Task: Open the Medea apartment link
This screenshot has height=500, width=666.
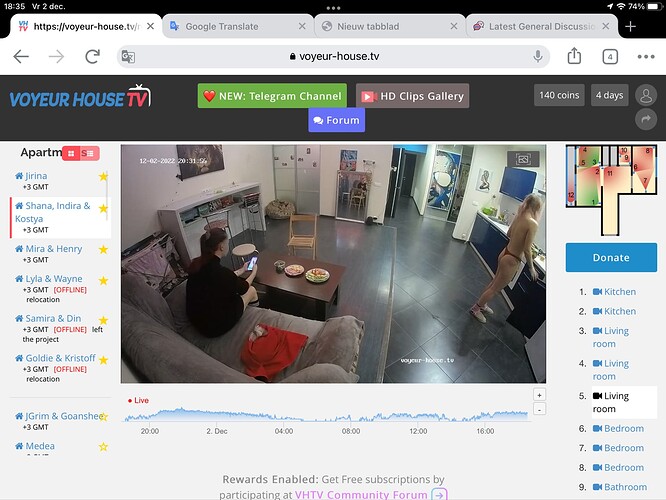Action: click(x=35, y=446)
